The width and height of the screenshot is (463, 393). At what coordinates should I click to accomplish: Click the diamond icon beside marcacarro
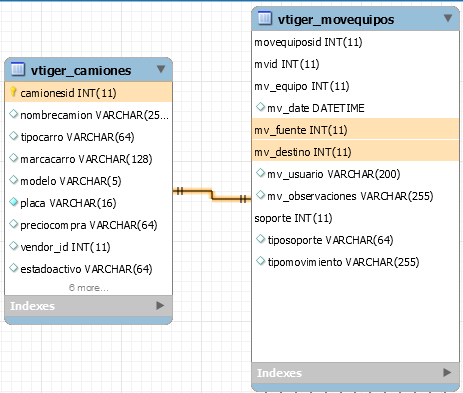pyautogui.click(x=13, y=158)
